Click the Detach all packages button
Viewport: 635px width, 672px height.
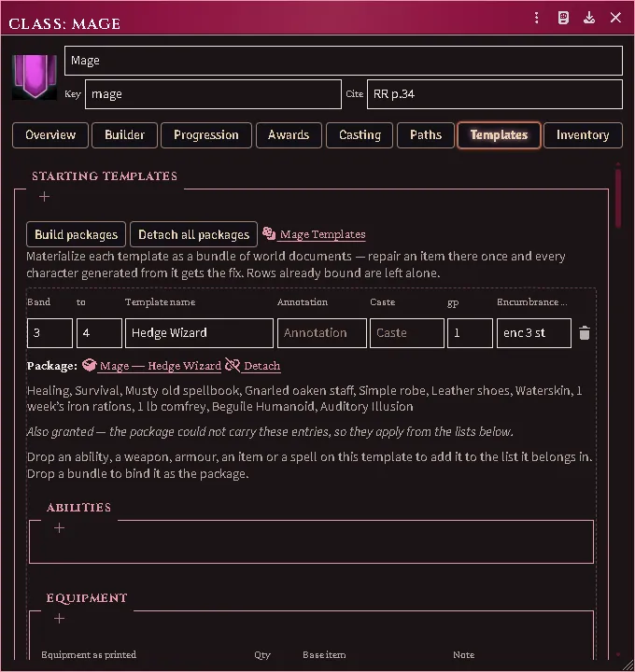coord(193,234)
